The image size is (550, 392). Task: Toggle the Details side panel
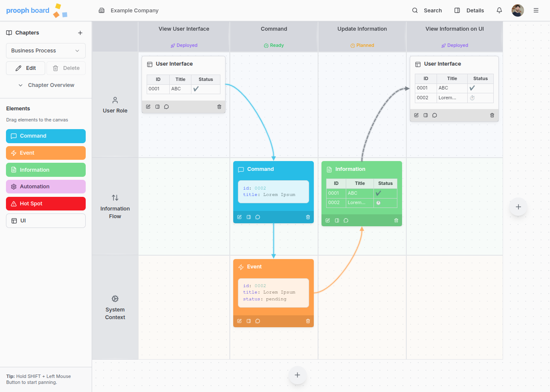pyautogui.click(x=469, y=11)
